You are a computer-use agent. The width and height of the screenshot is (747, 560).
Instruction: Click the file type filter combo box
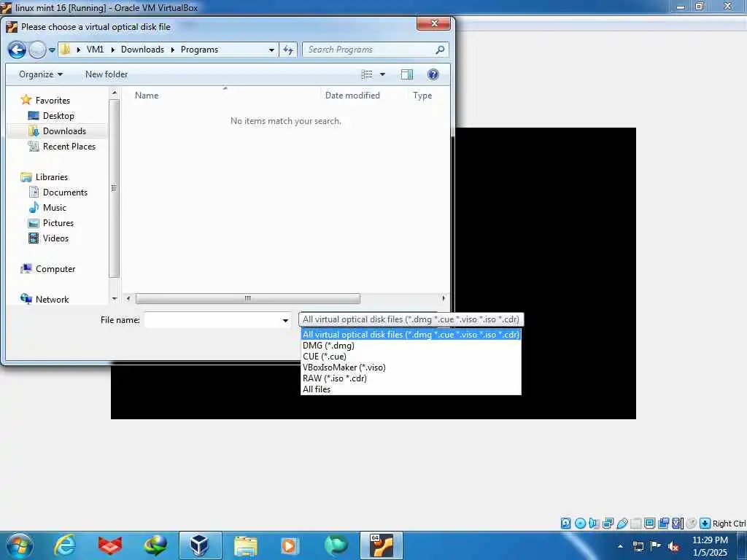coord(411,319)
